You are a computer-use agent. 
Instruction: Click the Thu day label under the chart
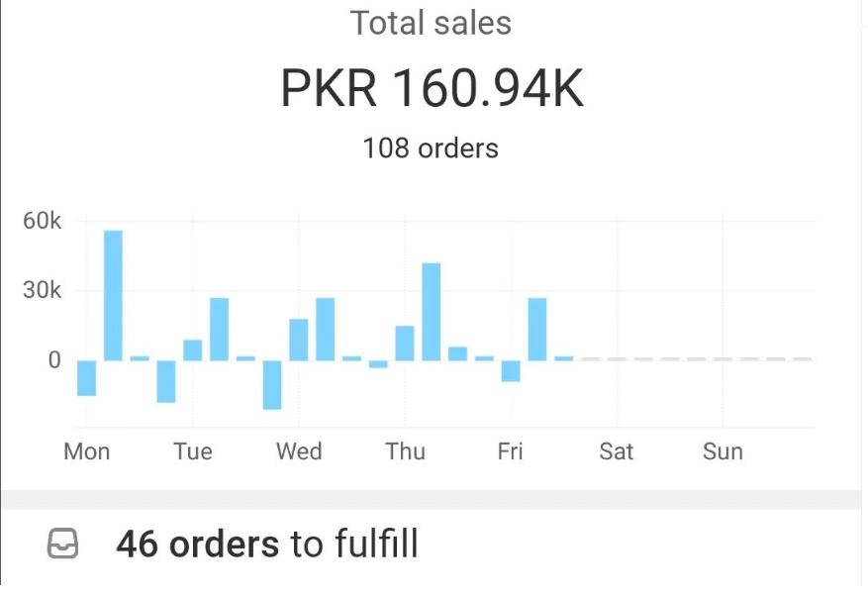pyautogui.click(x=405, y=451)
